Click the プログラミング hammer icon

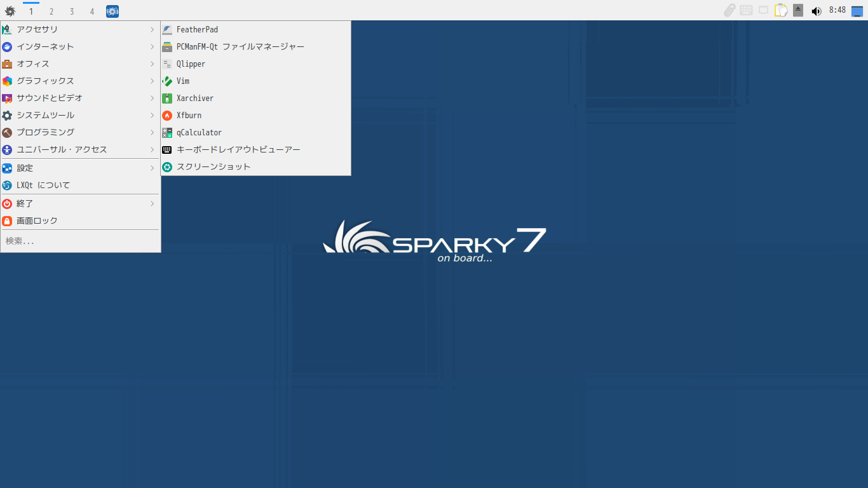tap(7, 133)
